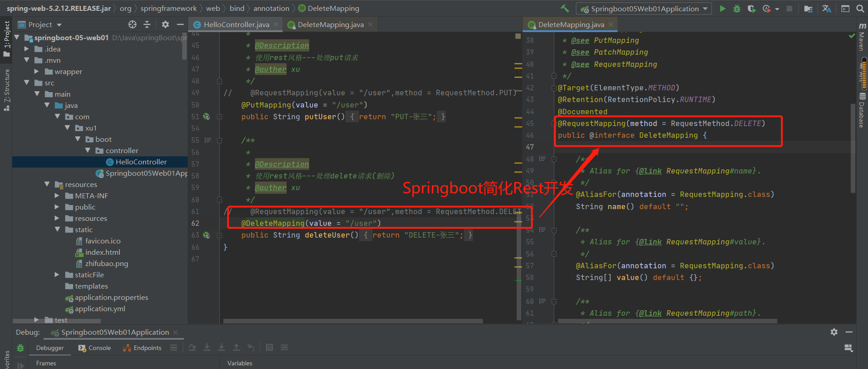Open the Database tool window

pos(862,111)
